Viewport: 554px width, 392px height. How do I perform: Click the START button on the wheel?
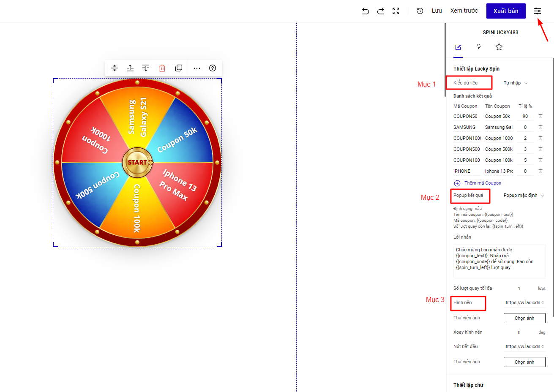pyautogui.click(x=137, y=163)
